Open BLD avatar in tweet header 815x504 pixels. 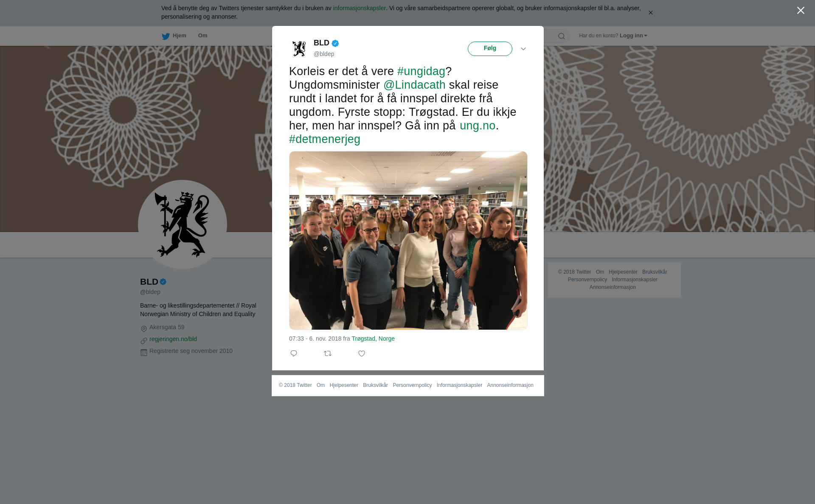[x=299, y=48]
